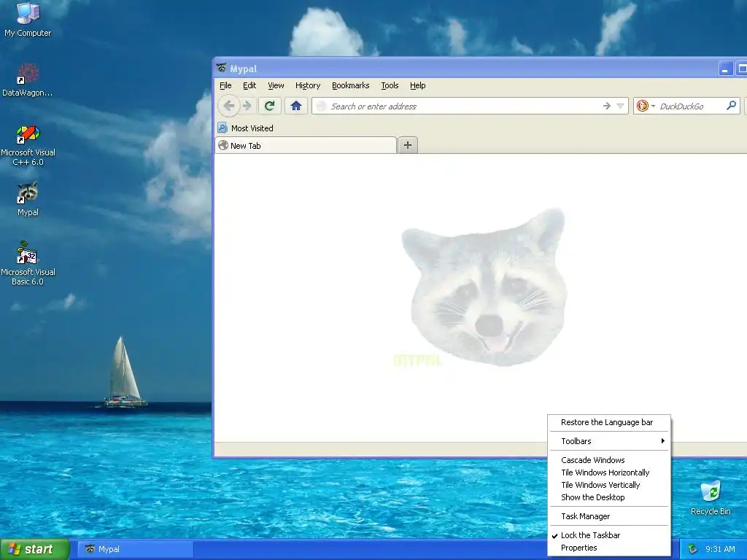Click the network system tray icon
Screen dimensions: 747x560
pos(692,549)
